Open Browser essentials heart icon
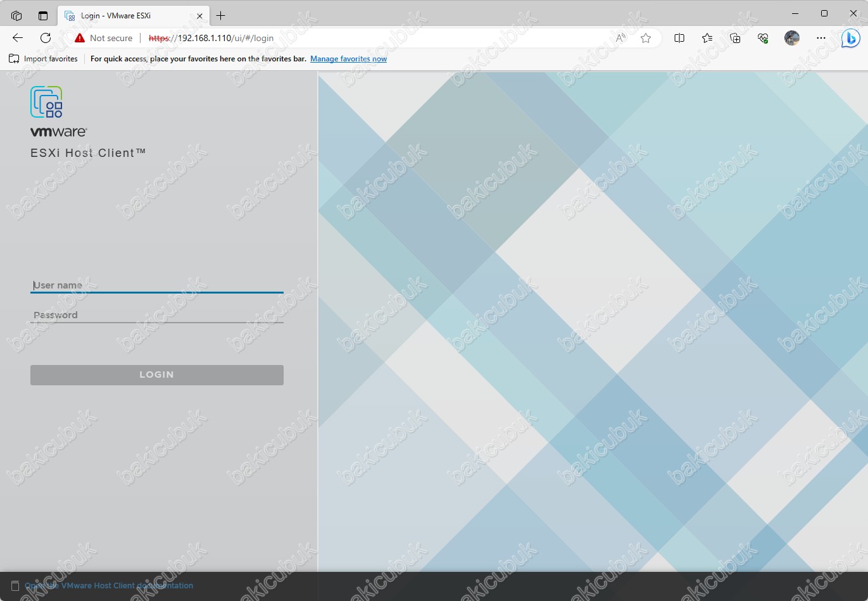 [x=763, y=38]
